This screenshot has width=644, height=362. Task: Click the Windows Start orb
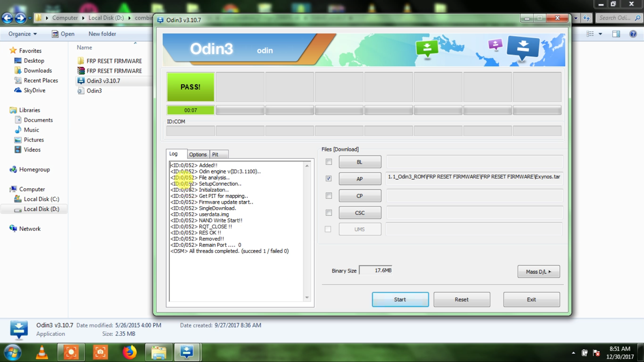point(12,353)
